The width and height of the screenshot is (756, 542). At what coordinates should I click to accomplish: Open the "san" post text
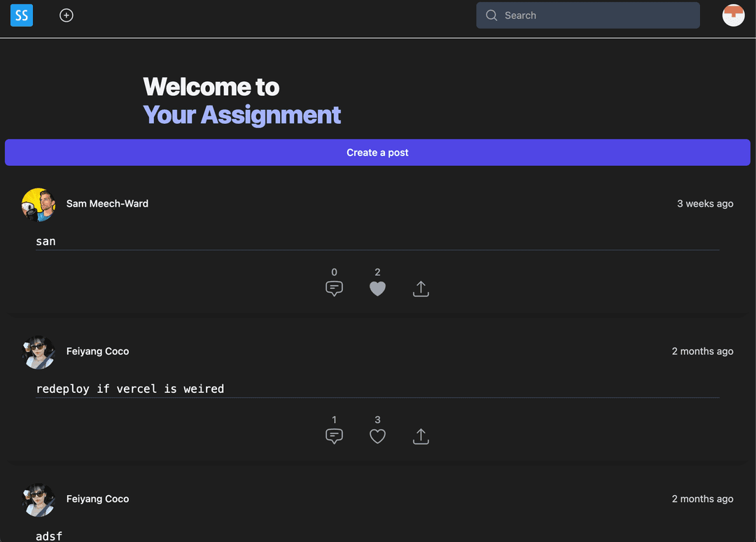pos(45,241)
